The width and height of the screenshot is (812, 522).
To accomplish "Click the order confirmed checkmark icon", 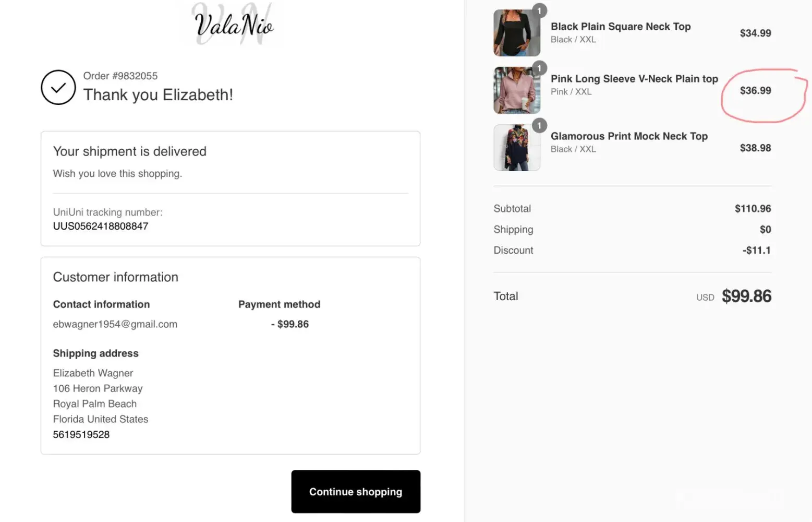I will [58, 87].
